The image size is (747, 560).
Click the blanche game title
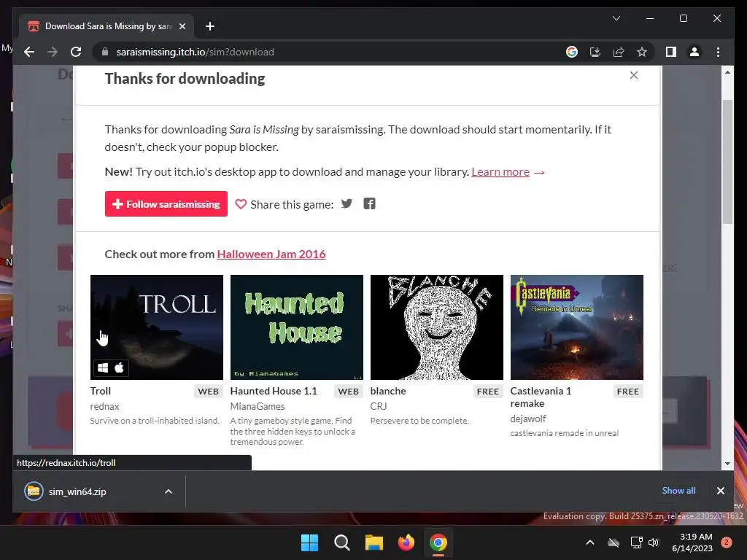pyautogui.click(x=388, y=391)
